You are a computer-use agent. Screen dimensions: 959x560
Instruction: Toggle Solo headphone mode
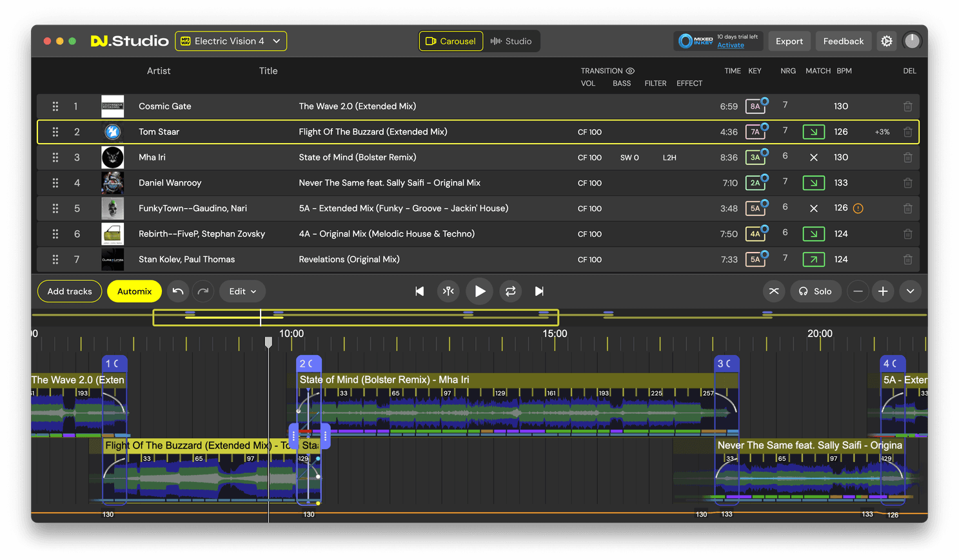click(815, 291)
